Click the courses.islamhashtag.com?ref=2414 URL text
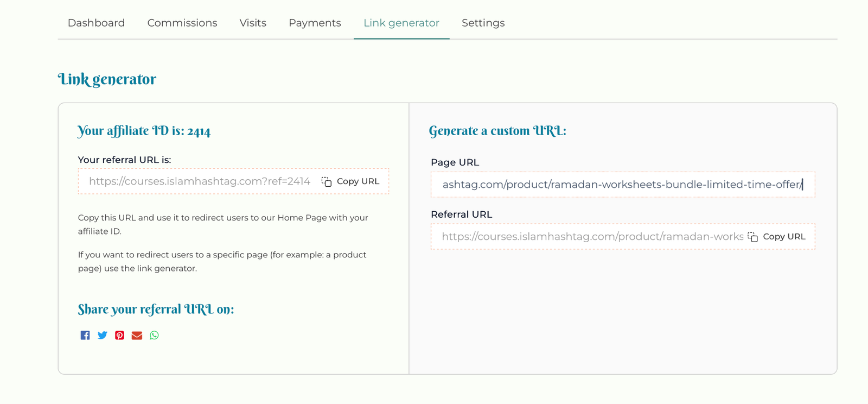Image resolution: width=868 pixels, height=404 pixels. click(x=200, y=181)
